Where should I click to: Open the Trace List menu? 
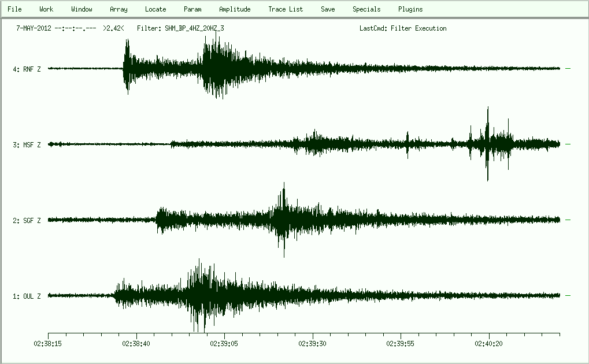286,9
